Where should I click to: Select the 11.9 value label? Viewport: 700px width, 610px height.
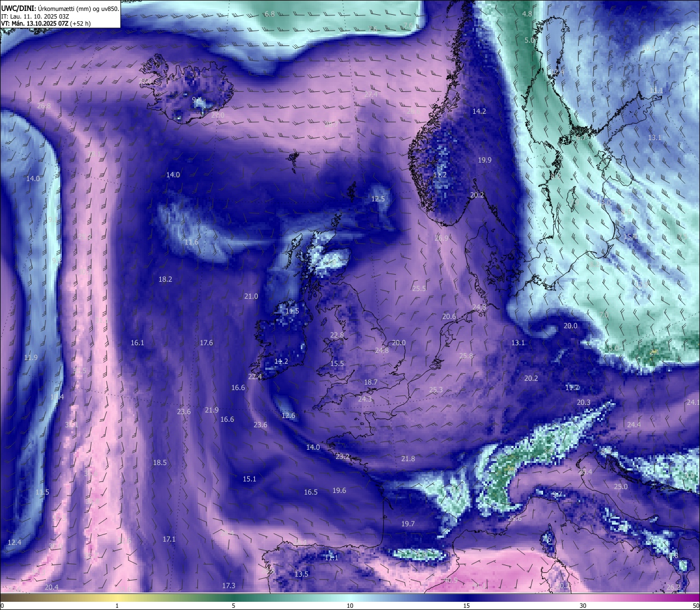coord(31,357)
